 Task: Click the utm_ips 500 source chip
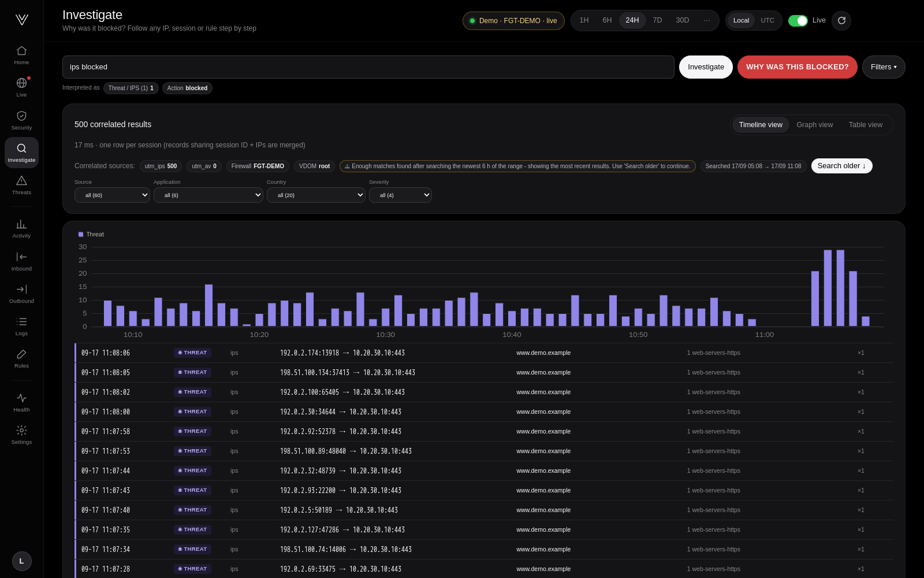click(161, 166)
